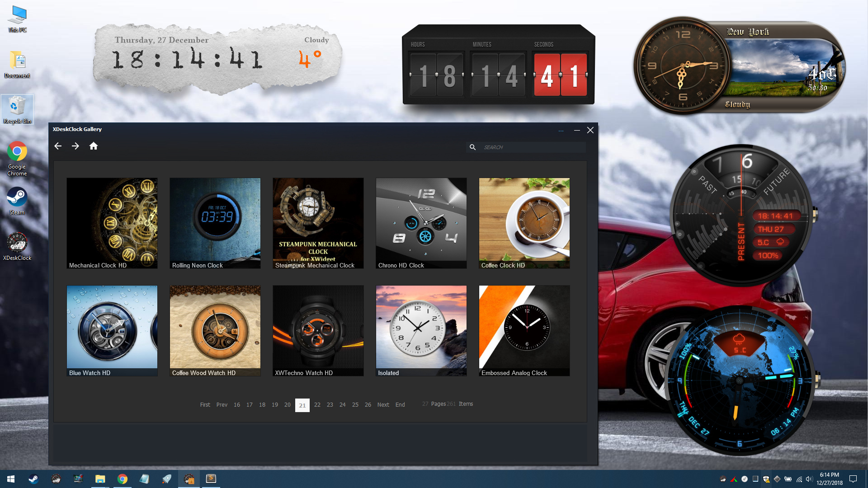Return to the First gallery page
Image resolution: width=868 pixels, height=488 pixels.
[205, 405]
